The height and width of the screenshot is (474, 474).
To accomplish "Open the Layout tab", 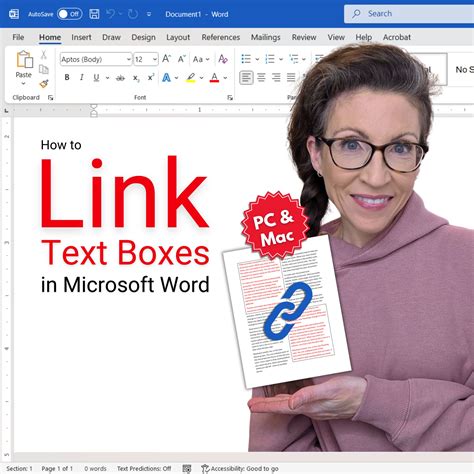I will pyautogui.click(x=178, y=37).
